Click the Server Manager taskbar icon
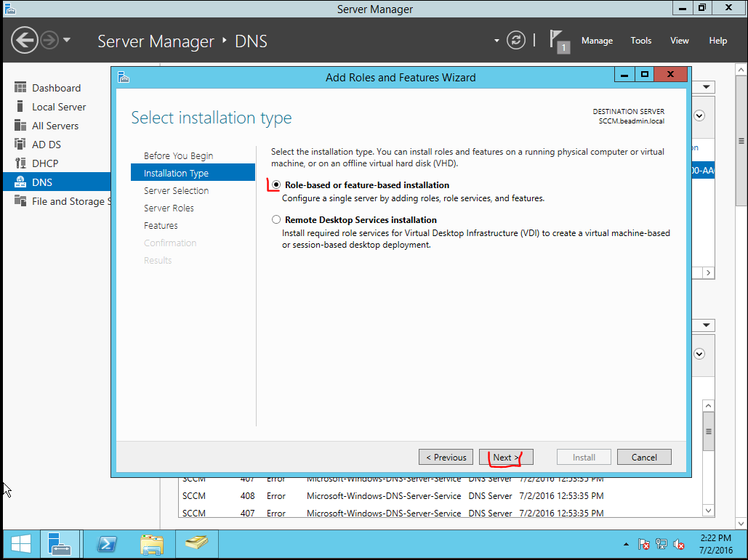748x560 pixels. [60, 544]
